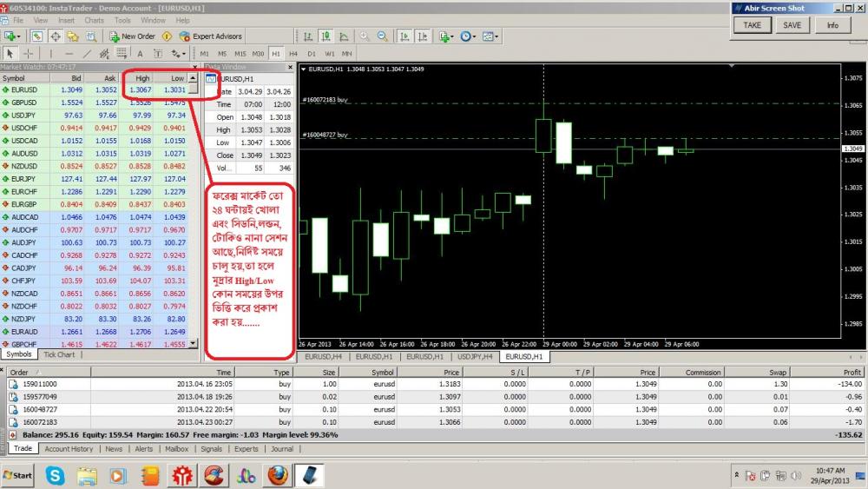Select the Horizontal Line drawing tool

point(69,54)
